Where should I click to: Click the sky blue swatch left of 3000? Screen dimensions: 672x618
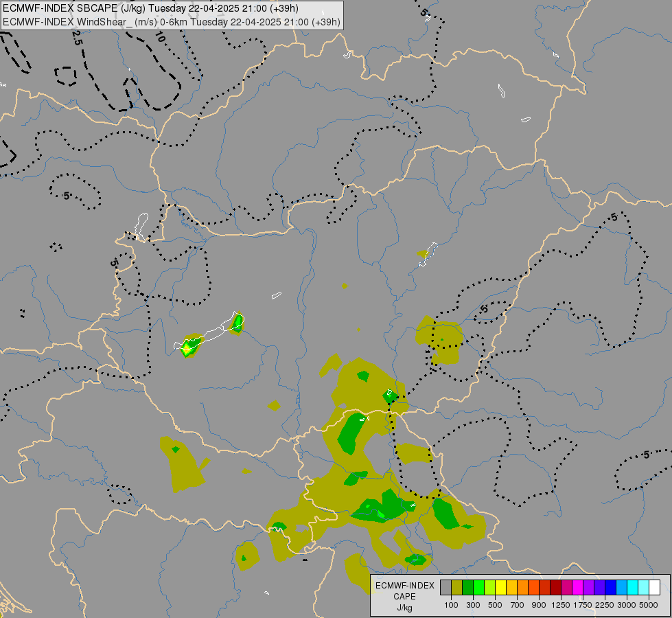621,588
